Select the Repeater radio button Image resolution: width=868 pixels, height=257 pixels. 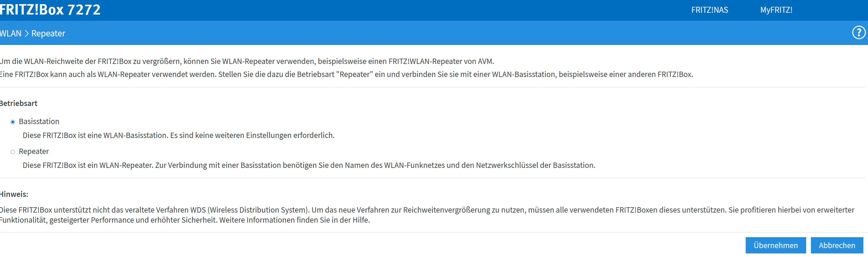tap(13, 152)
